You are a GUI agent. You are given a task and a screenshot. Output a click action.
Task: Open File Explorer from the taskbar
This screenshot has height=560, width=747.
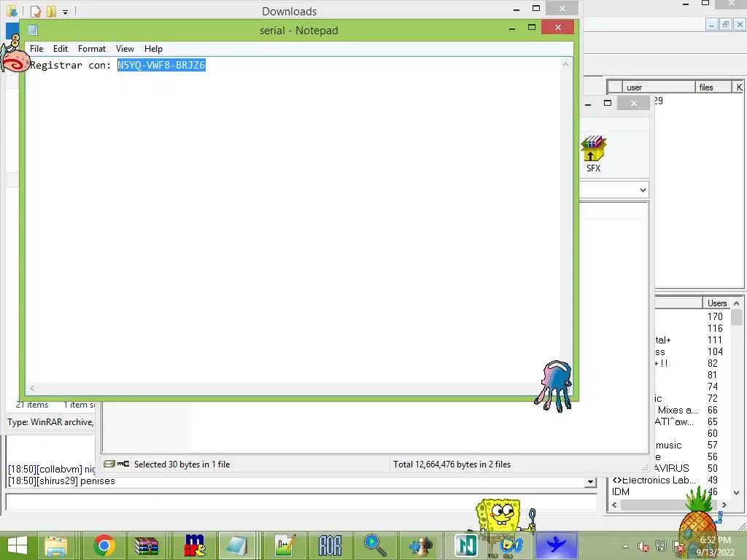56,545
